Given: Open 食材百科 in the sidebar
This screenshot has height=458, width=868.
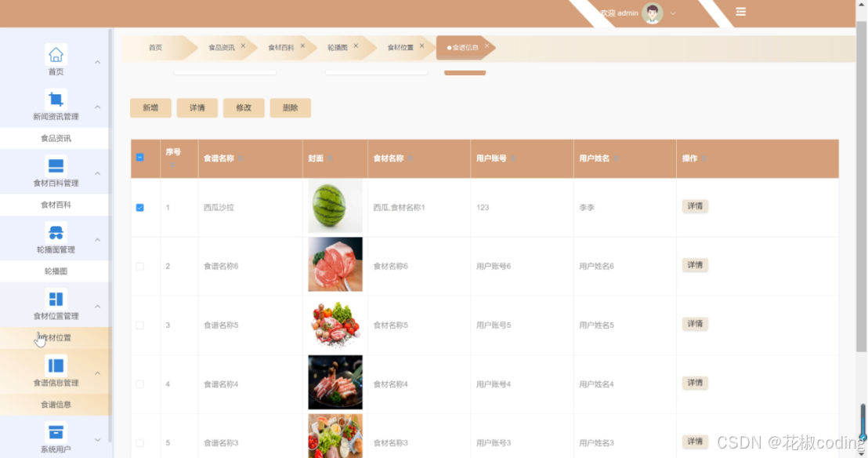Looking at the screenshot, I should coord(56,205).
